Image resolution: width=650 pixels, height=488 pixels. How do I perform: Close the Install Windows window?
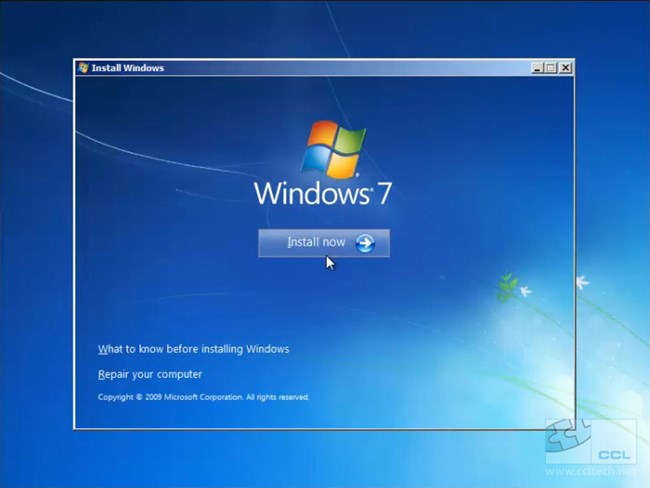click(565, 68)
